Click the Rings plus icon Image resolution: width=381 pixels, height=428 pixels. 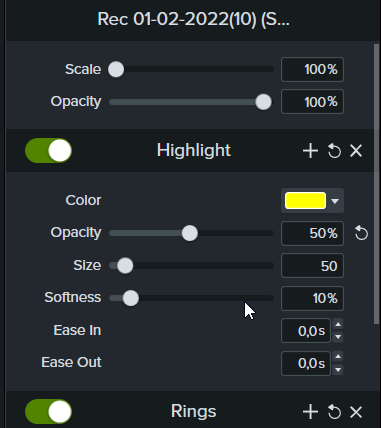click(310, 412)
